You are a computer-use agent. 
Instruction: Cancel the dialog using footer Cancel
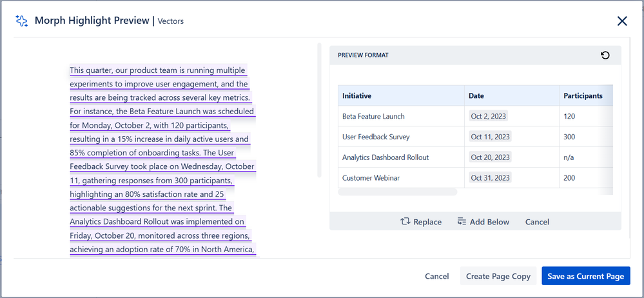[x=436, y=276]
